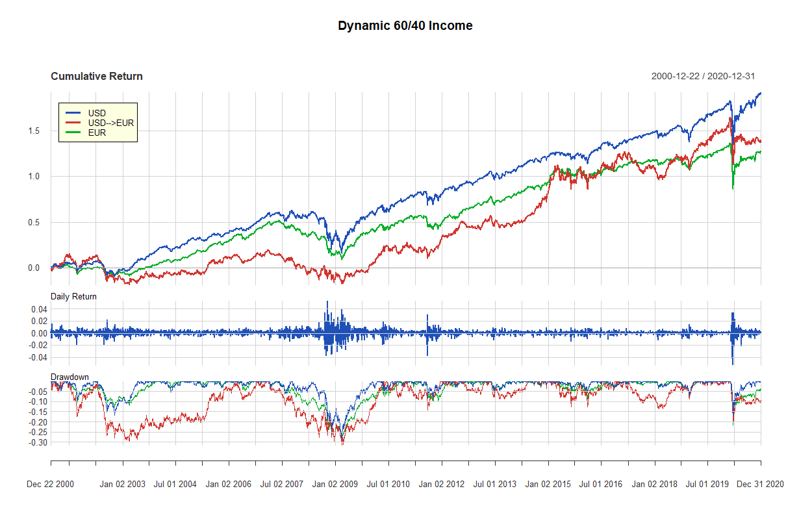Image resolution: width=812 pixels, height=517 pixels.
Task: Click the red USD-->EUR legend color line
Action: 72,123
